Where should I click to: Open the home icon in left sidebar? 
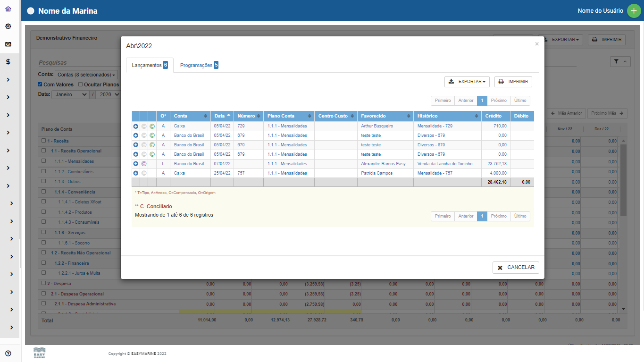[8, 9]
